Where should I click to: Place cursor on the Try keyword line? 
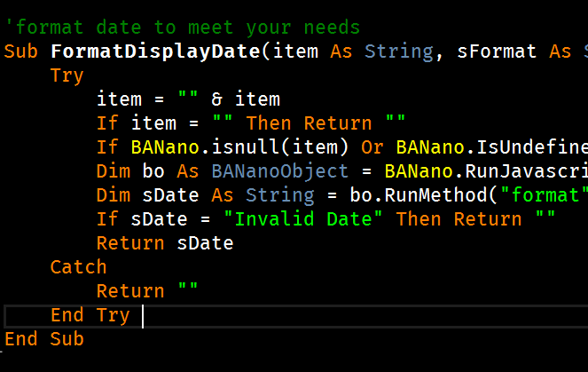pyautogui.click(x=67, y=75)
